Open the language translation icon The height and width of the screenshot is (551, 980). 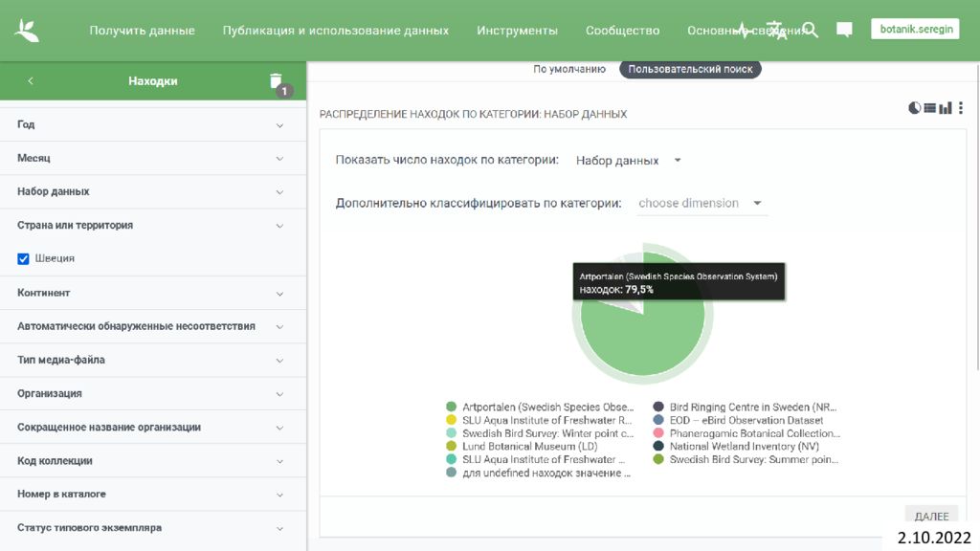776,30
